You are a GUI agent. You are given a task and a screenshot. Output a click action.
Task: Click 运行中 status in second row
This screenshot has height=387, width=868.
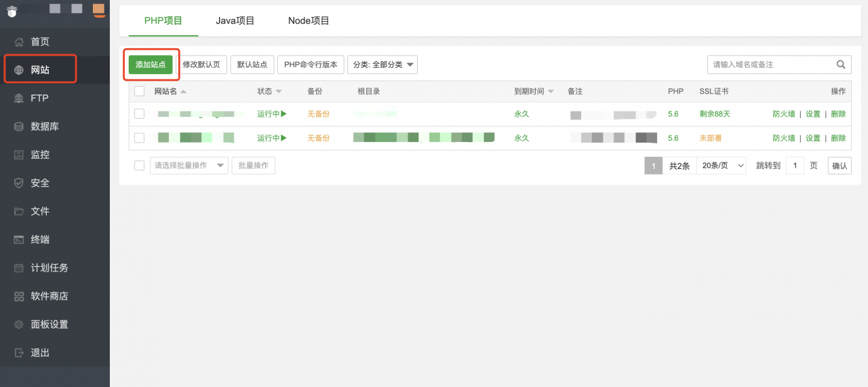tap(272, 138)
